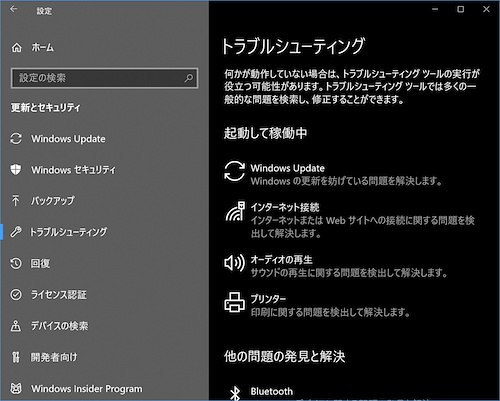This screenshot has width=500, height=401.
Task: Click the recovery clock icon
Action: point(16,263)
